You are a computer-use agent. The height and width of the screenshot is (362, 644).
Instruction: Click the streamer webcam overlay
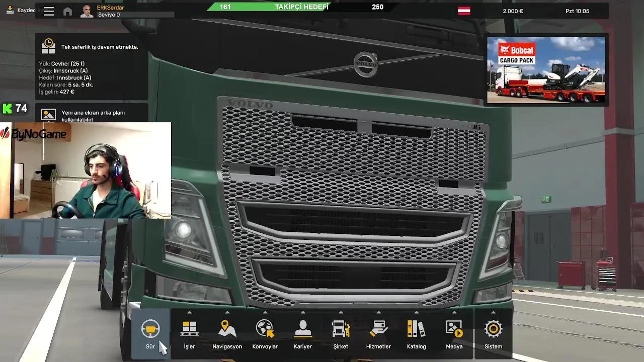click(x=86, y=170)
